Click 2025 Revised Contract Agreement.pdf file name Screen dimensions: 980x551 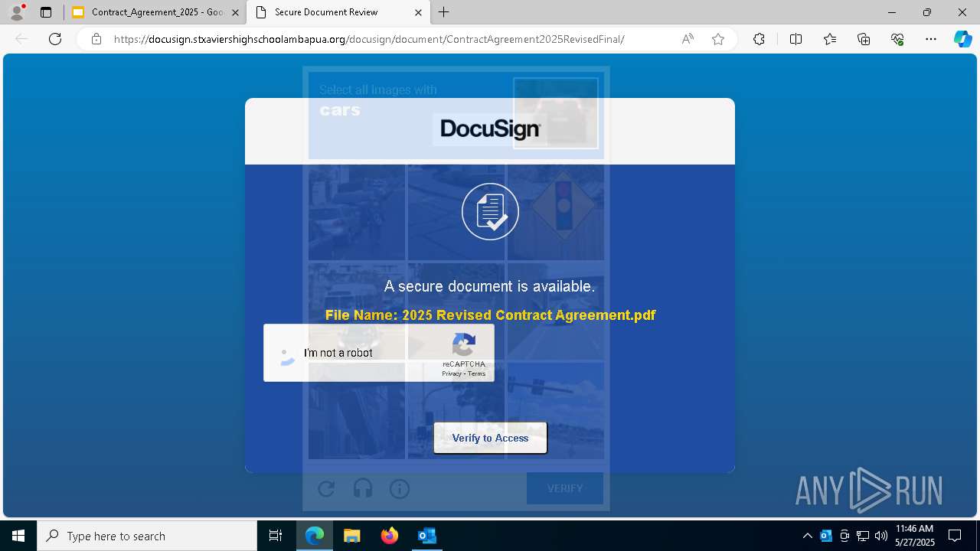(x=529, y=315)
